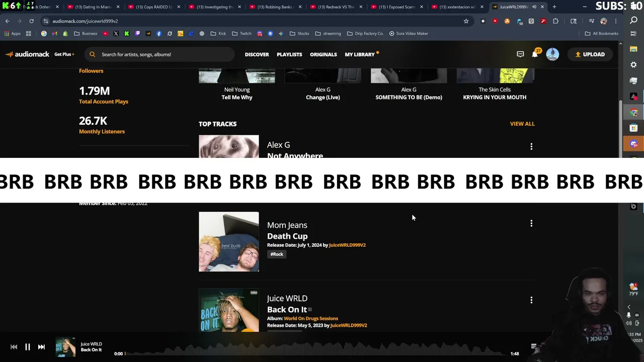644x362 pixels.
Task: Open The Skin Cells KRYING IN YOUR MOUTH
Action: 495,98
